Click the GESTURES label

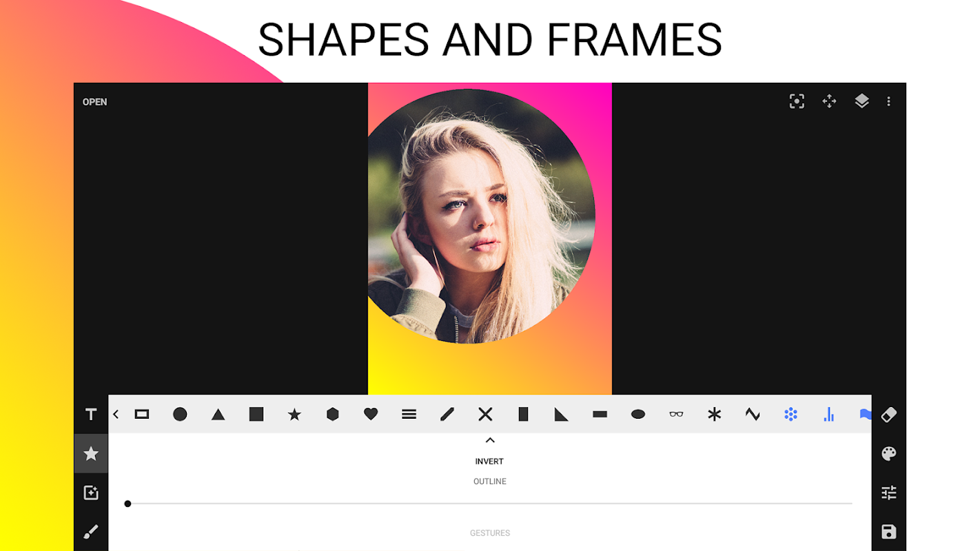click(x=490, y=533)
